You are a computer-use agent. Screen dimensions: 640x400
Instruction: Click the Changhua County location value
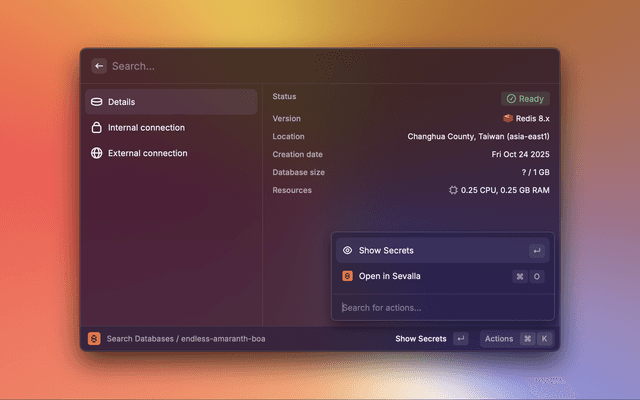(478, 136)
